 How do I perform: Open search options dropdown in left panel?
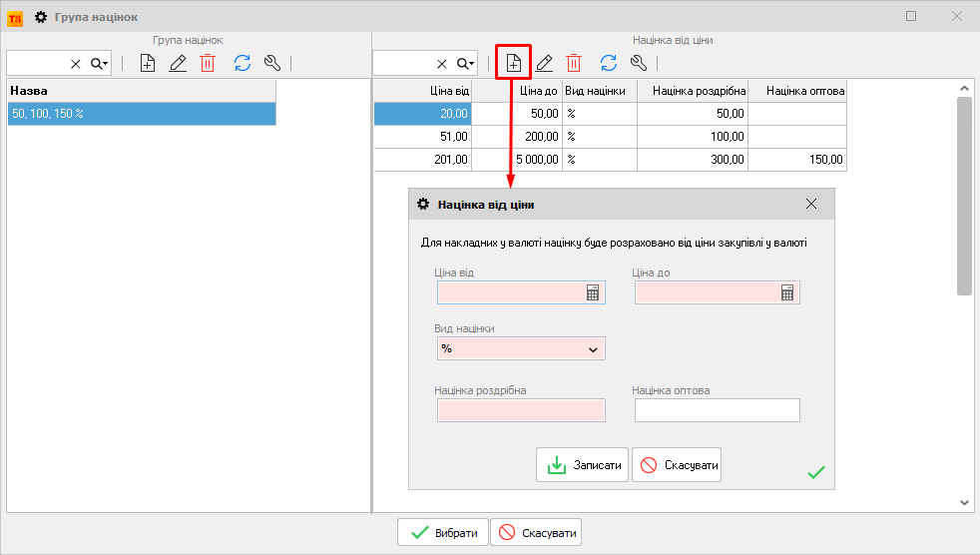pyautogui.click(x=100, y=63)
